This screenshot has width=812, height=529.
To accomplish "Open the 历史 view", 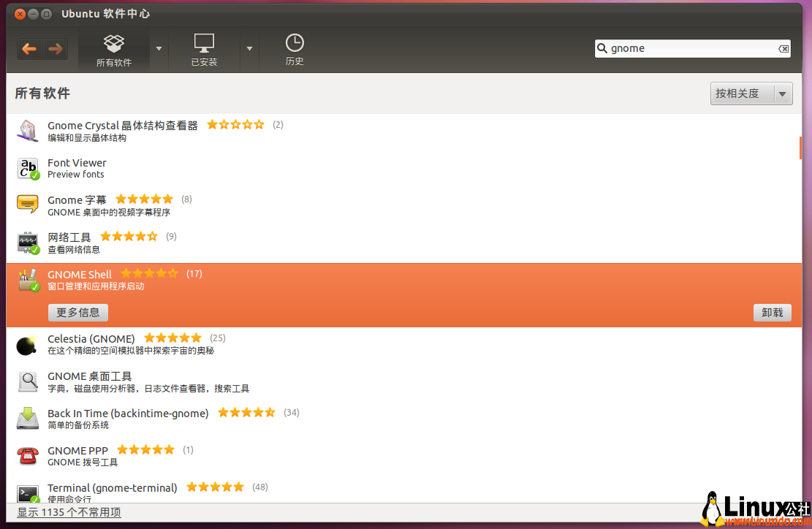I will tap(295, 48).
